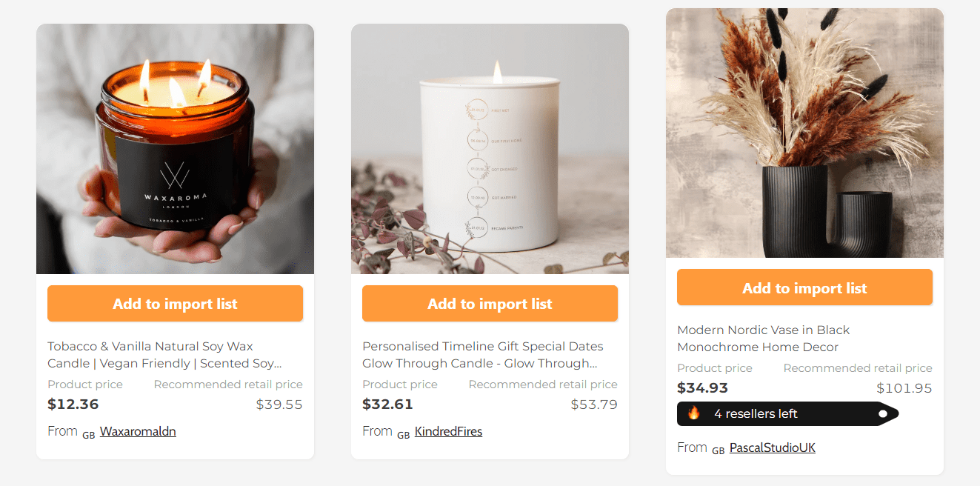The height and width of the screenshot is (486, 980).
Task: Add the Modern Nordic Vase to import list
Action: (x=804, y=287)
